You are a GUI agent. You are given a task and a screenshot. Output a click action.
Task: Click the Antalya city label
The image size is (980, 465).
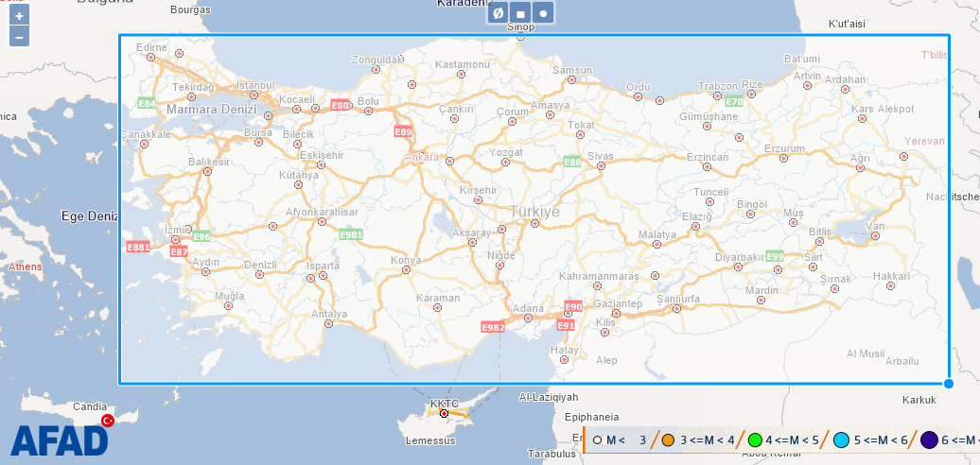(329, 314)
